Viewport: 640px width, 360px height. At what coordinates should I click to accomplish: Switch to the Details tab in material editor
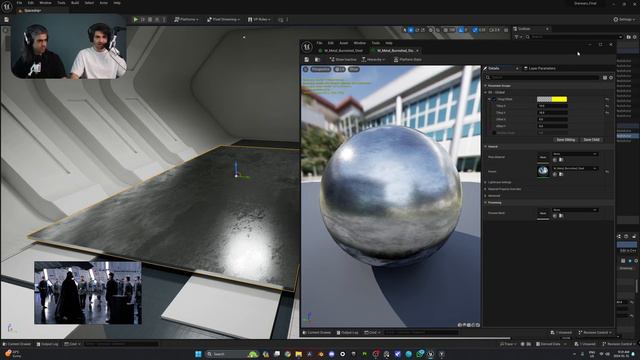[494, 68]
